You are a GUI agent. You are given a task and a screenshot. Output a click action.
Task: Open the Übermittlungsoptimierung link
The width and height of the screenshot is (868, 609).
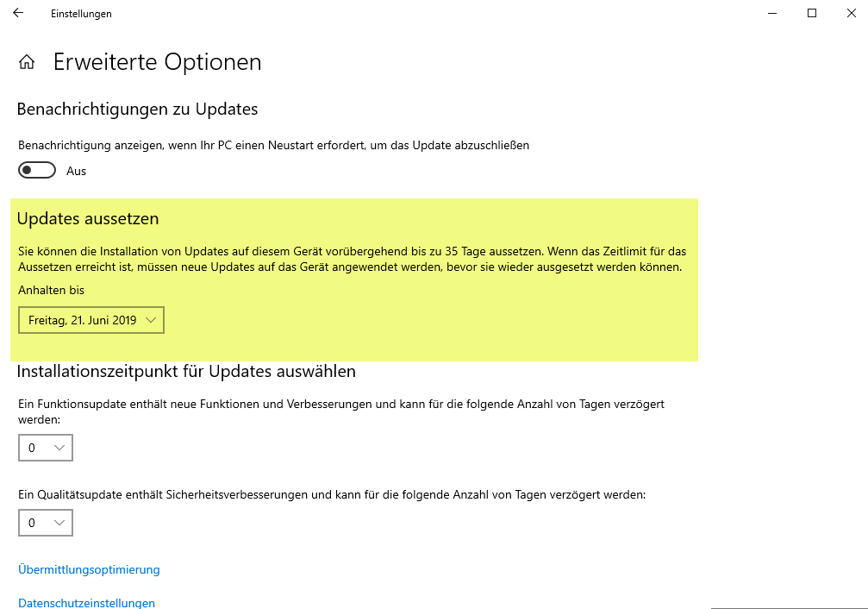point(89,569)
